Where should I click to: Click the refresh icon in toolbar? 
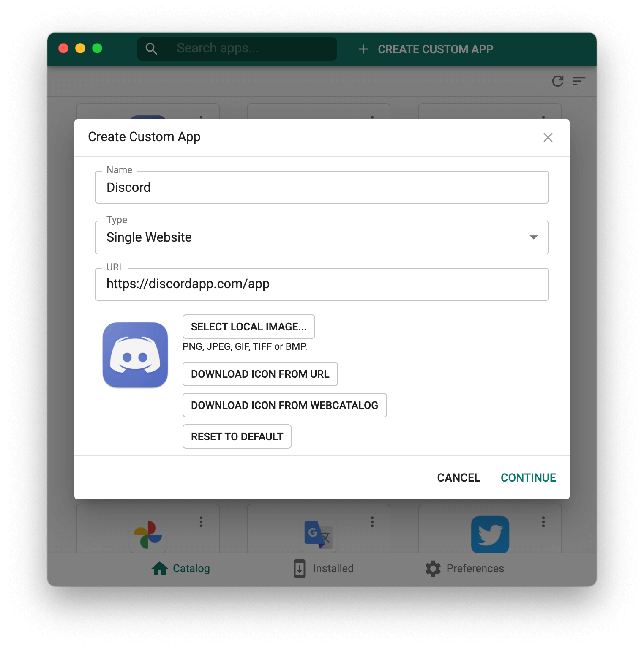click(558, 81)
